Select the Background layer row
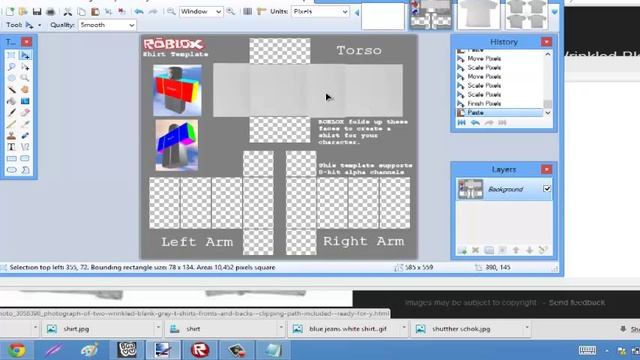This screenshot has height=360, width=640. 504,189
